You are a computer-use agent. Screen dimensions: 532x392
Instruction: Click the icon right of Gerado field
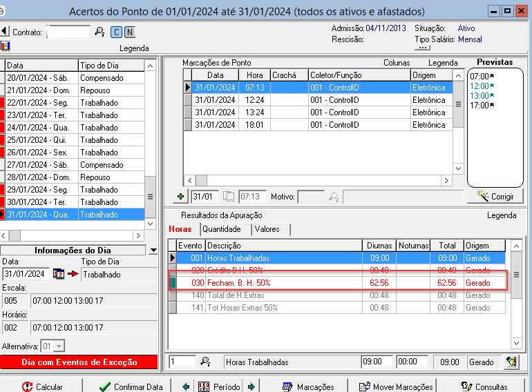(511, 362)
